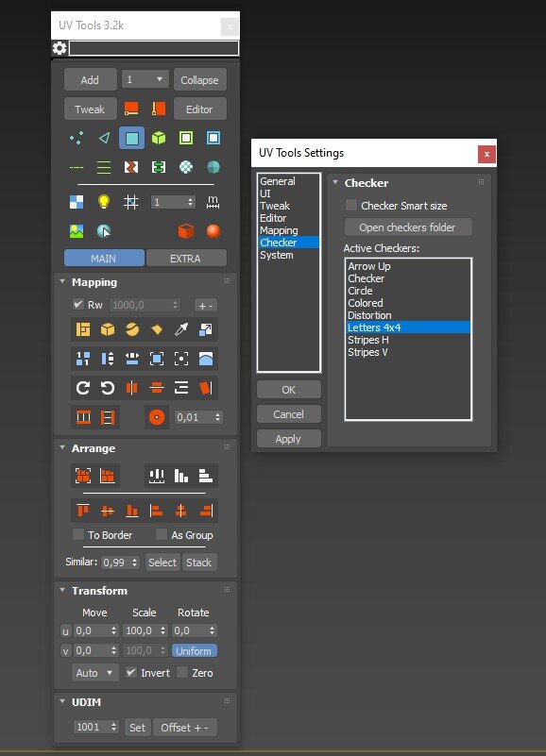
Task: Click Align Top orange icon in Arrange
Action: [83, 510]
